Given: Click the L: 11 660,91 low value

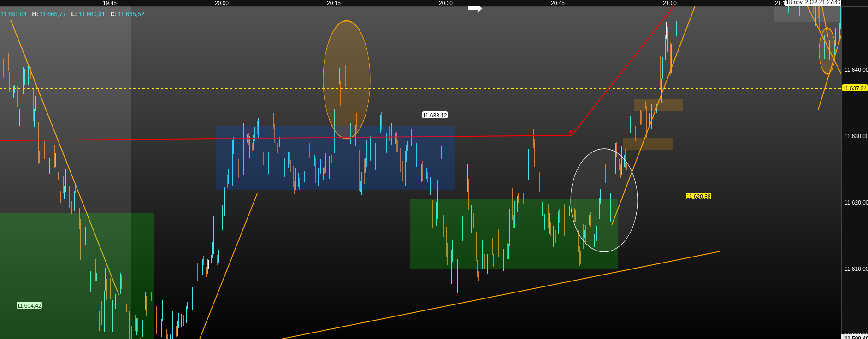Looking at the screenshot, I should 88,14.
